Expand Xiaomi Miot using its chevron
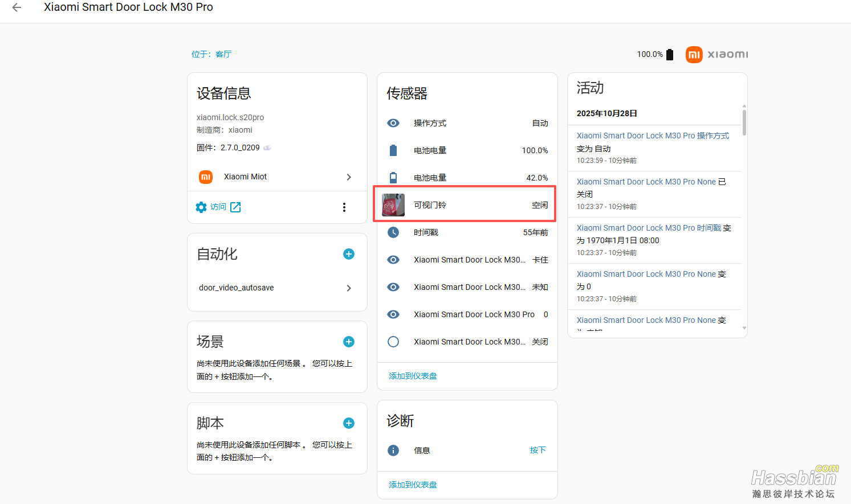 (x=348, y=177)
